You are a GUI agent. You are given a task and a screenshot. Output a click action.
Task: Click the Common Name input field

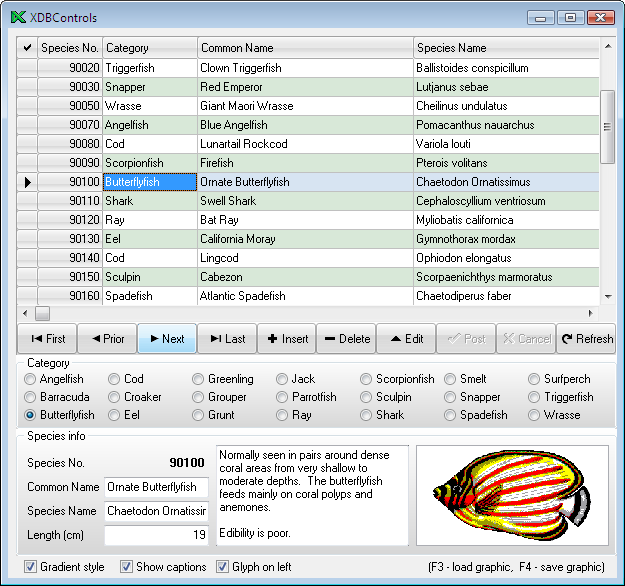(156, 488)
